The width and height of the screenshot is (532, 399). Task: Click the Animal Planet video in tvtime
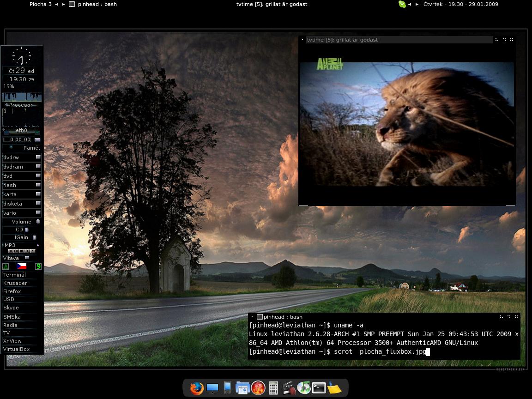click(x=407, y=124)
